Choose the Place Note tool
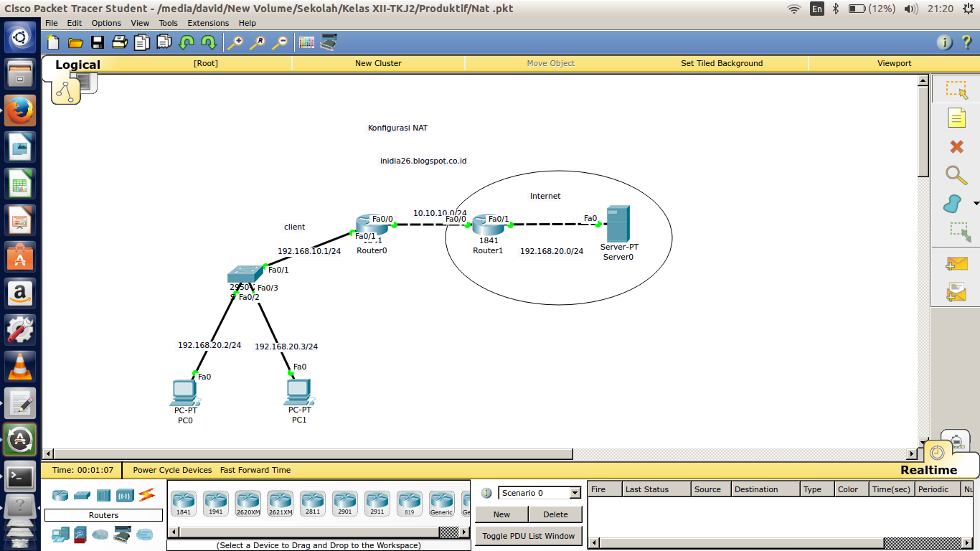This screenshot has height=551, width=980. [x=956, y=118]
